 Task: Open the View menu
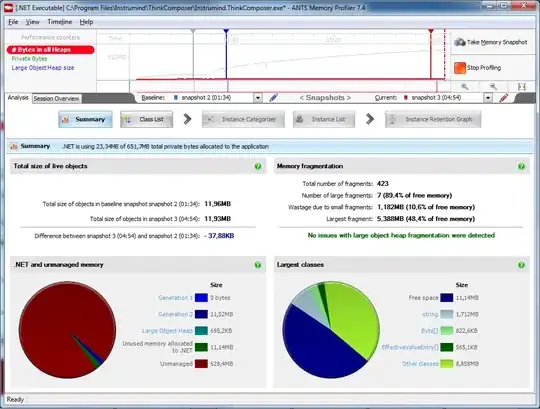(x=32, y=22)
